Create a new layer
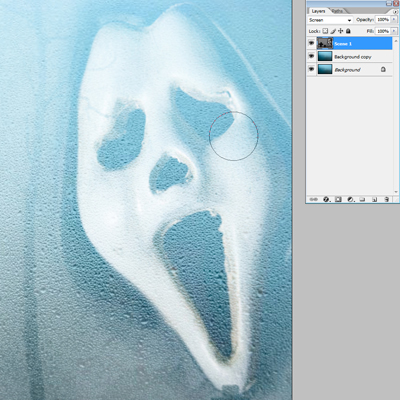400x400 pixels. pyautogui.click(x=374, y=199)
